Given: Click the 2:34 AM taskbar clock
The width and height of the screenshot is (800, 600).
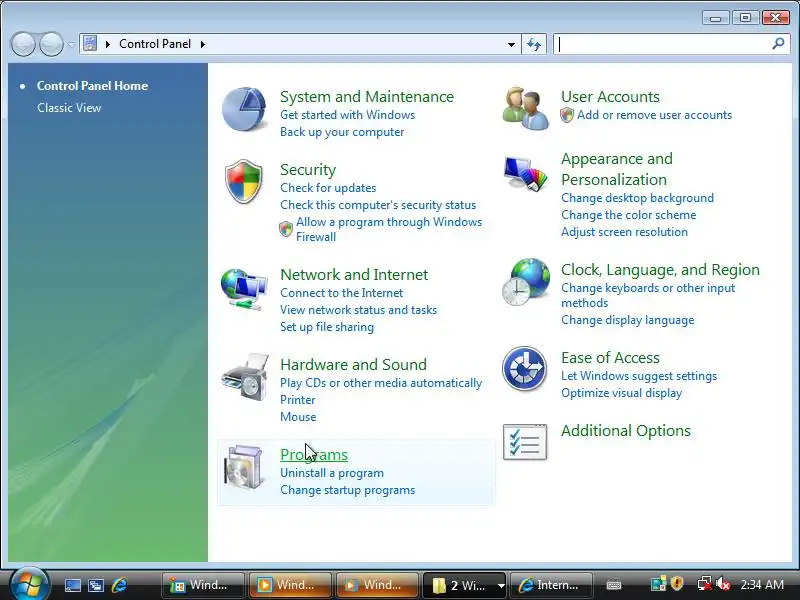Looking at the screenshot, I should tap(762, 584).
